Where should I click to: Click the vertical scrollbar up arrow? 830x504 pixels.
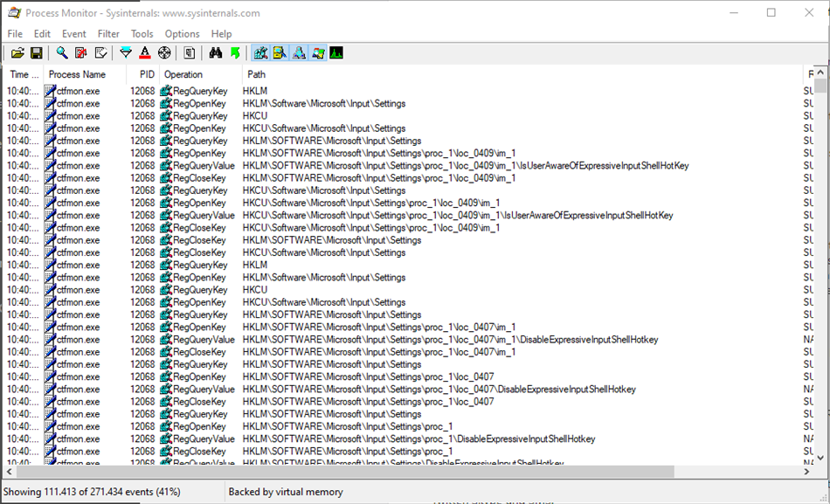820,72
